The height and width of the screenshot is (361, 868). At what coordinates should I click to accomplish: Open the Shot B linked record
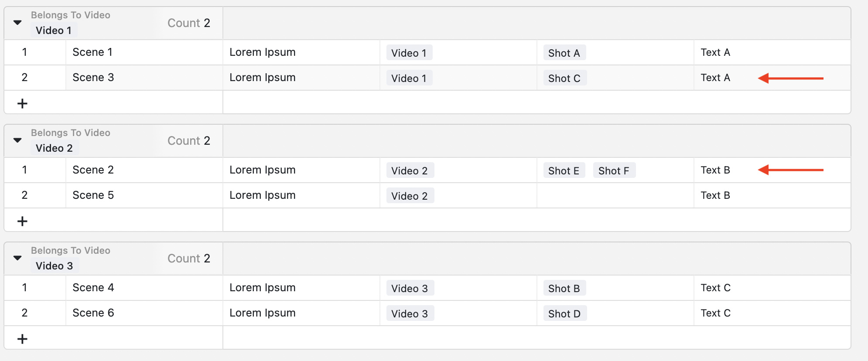click(564, 288)
